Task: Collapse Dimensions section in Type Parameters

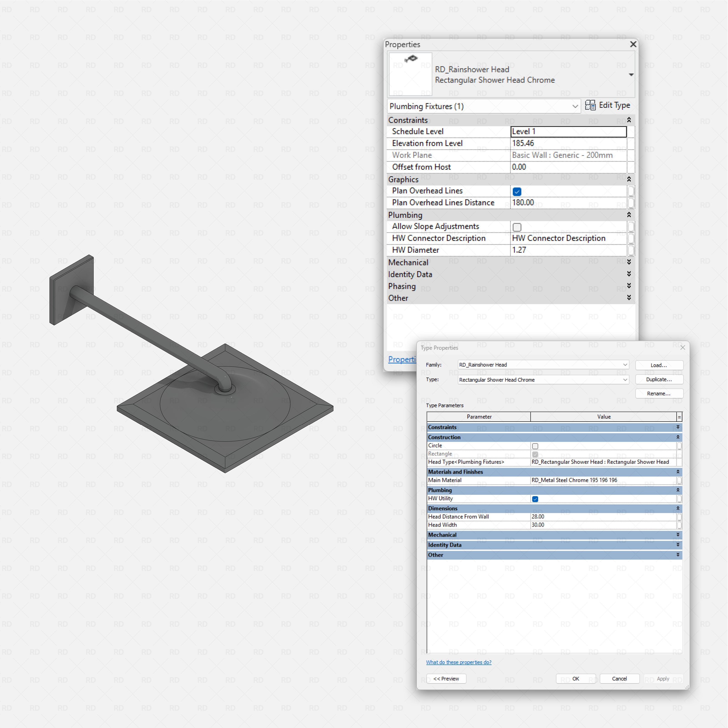Action: (x=678, y=508)
